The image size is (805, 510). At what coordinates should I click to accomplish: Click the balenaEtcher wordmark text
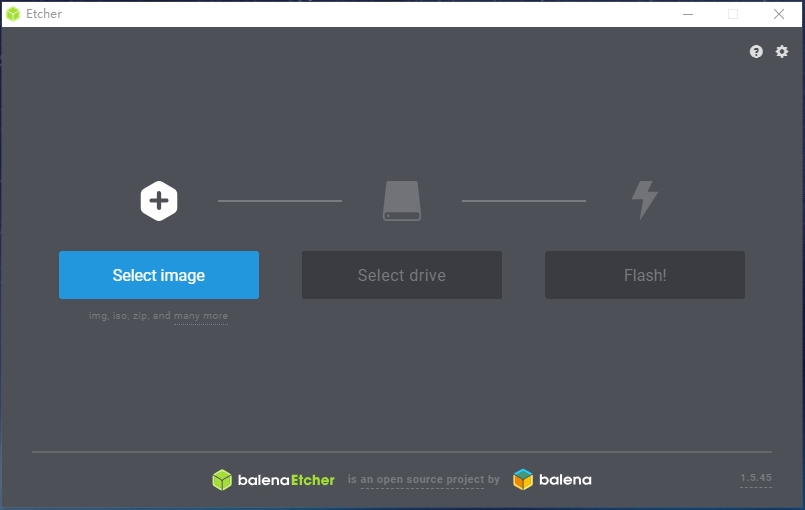click(286, 480)
